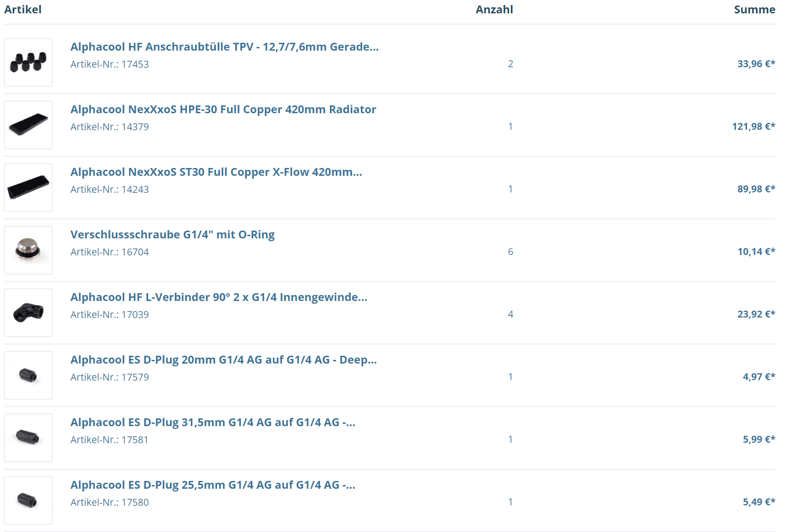The width and height of the screenshot is (789, 532).
Task: Open the Alphacool HF Anschraubtülle TPV link
Action: pyautogui.click(x=224, y=47)
